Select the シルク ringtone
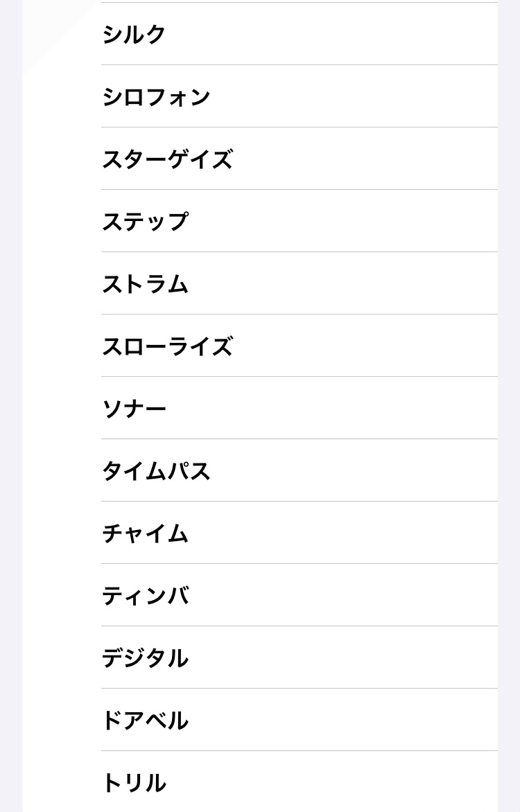The image size is (520, 812). tap(135, 34)
